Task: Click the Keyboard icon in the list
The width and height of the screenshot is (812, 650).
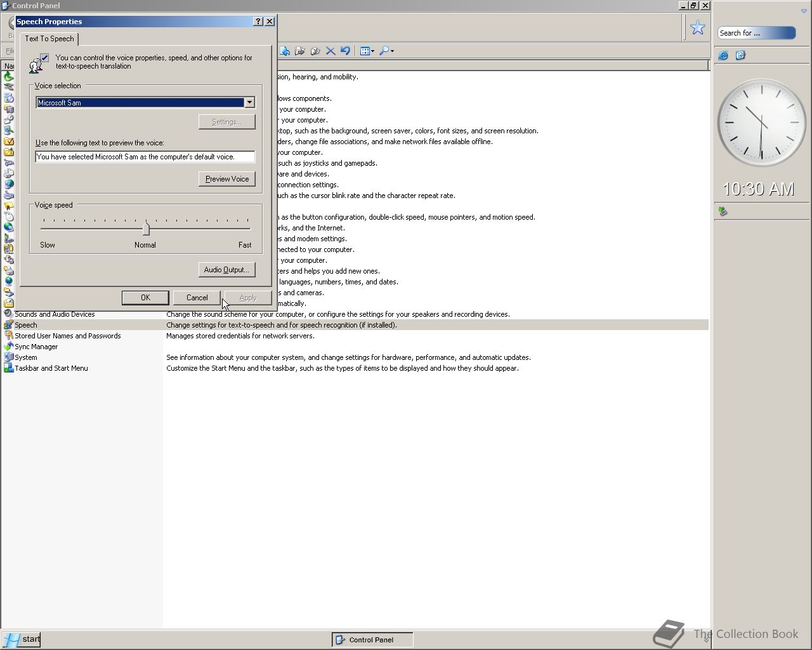Action: (x=8, y=196)
